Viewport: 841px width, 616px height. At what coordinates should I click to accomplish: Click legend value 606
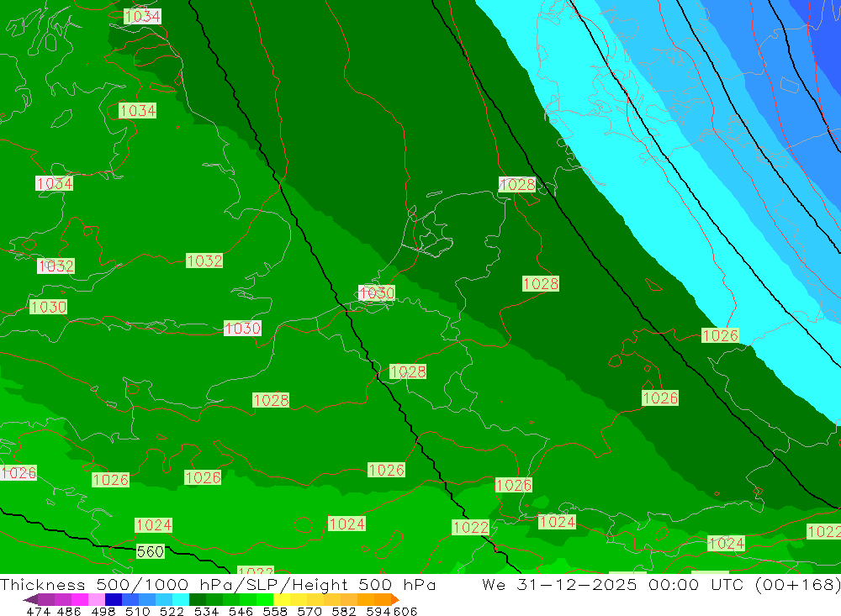click(x=405, y=612)
